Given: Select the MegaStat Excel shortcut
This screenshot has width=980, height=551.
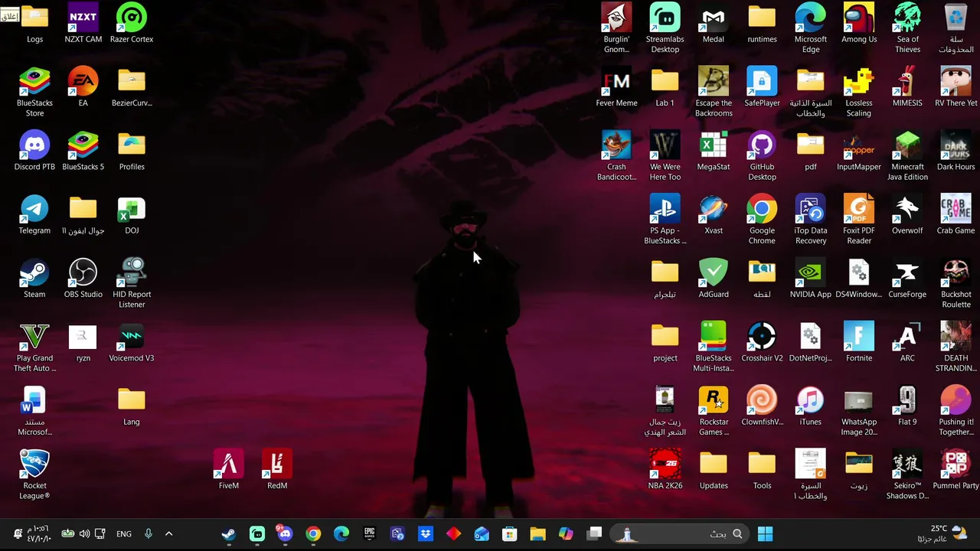Looking at the screenshot, I should [x=713, y=152].
